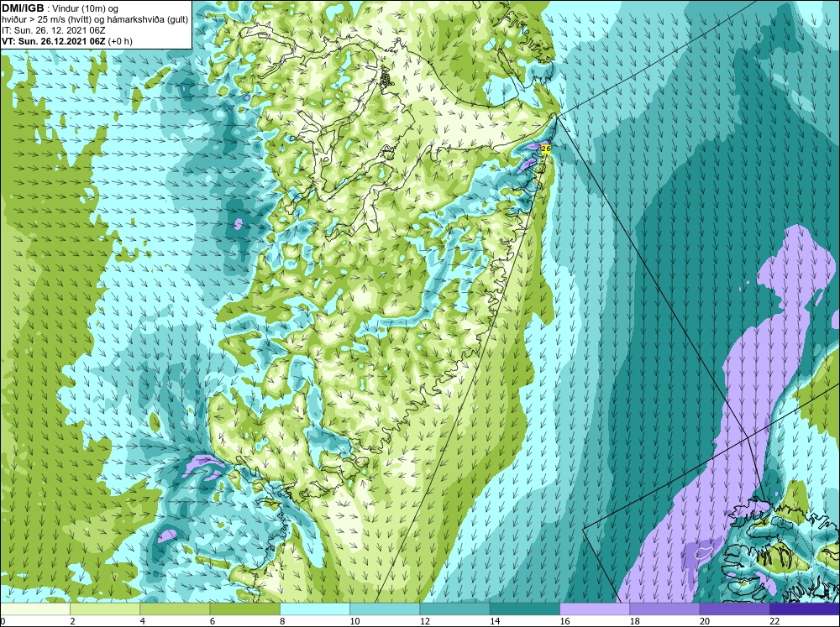Click the 16–18 m/s light purple legend swatch
This screenshot has height=627, width=840.
coord(595,609)
